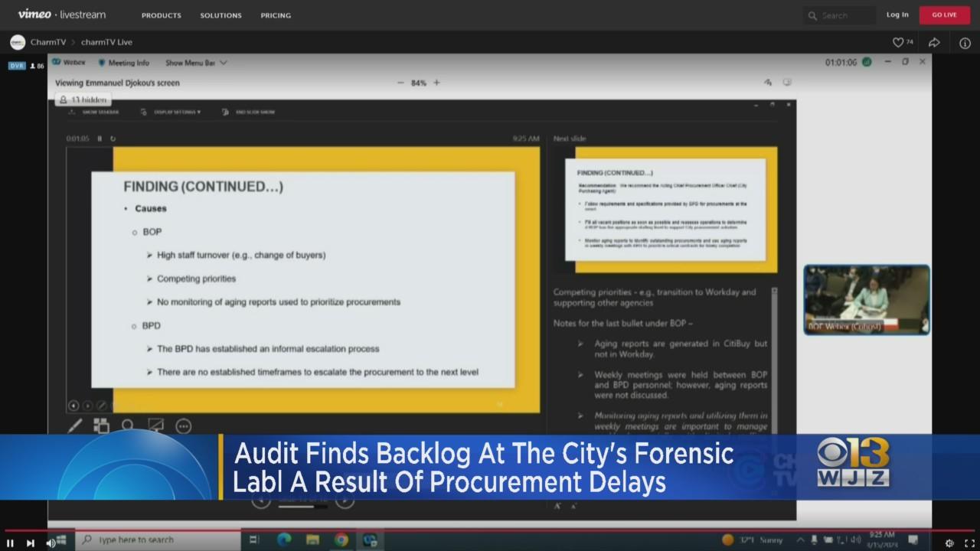Screen dimensions: 980x551
Task: Expand the 13 hidden participants pill
Action: pyautogui.click(x=83, y=99)
